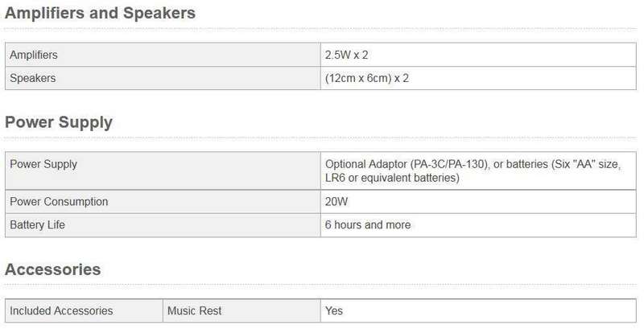Image resolution: width=644 pixels, height=329 pixels.
Task: Select the Speakers row label
Action: pos(33,78)
